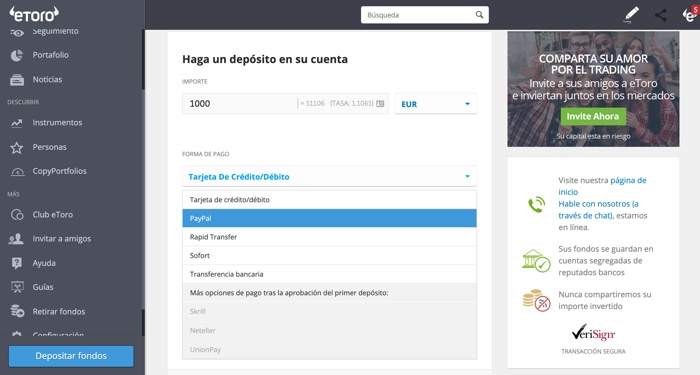Open Portafolio pie chart icon
This screenshot has width=700, height=375.
[x=17, y=55]
